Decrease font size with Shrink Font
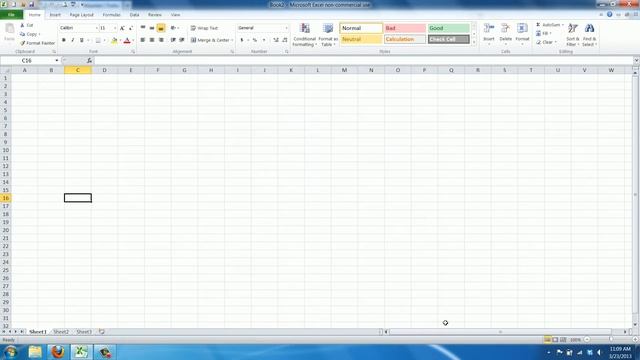 [x=131, y=28]
